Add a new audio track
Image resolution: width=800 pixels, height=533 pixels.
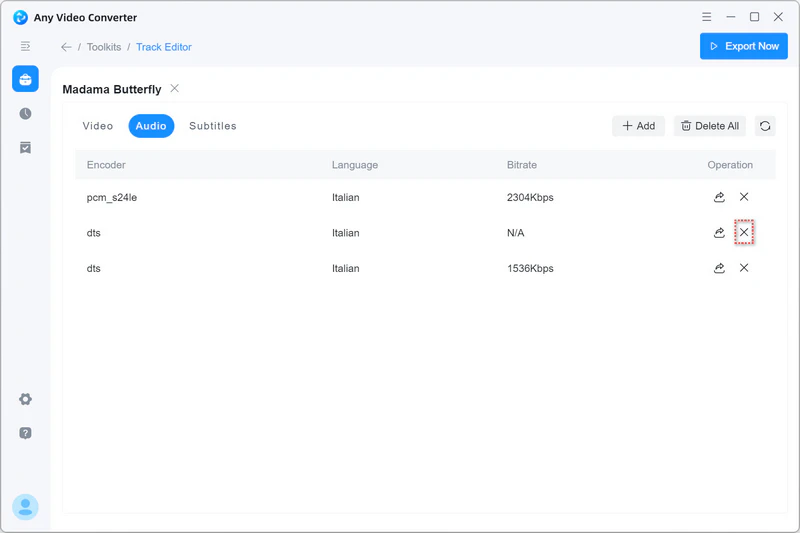pyautogui.click(x=638, y=126)
